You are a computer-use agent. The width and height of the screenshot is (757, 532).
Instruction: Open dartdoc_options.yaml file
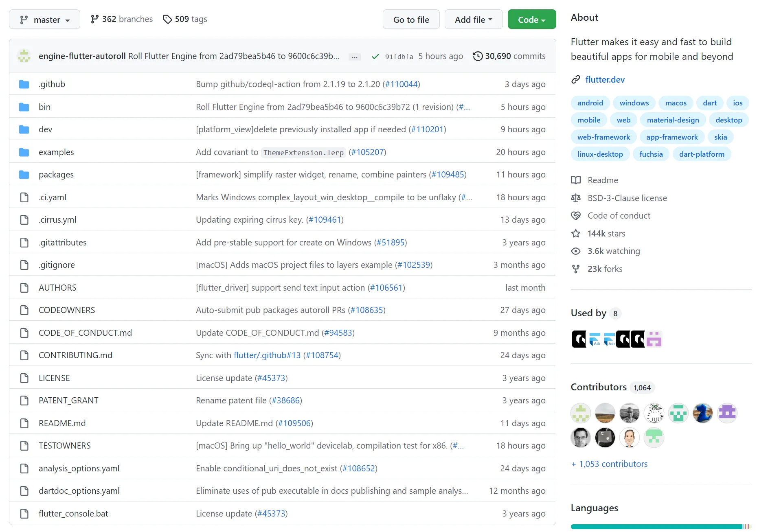(79, 491)
